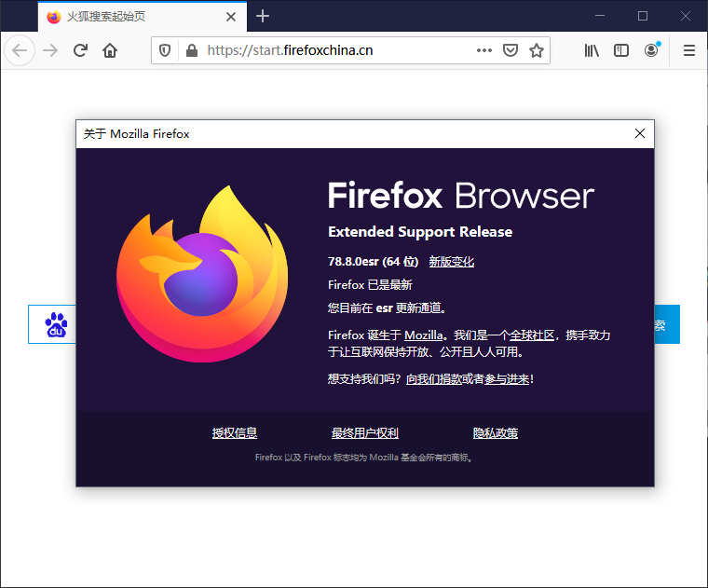Click the 78.8.0esr (64 位) version text
Screen dimensions: 708x588
[373, 262]
